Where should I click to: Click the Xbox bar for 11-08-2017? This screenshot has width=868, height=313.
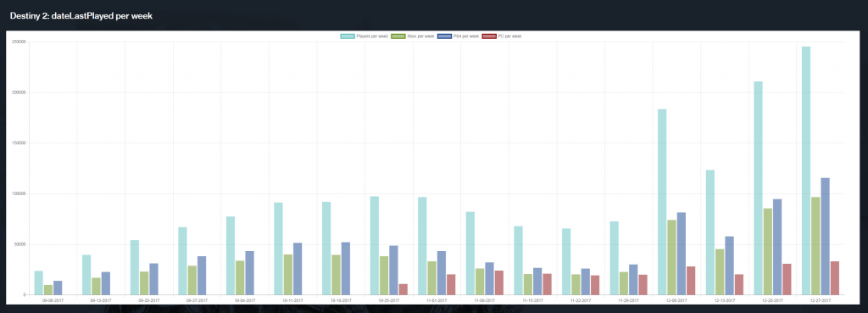point(480,282)
